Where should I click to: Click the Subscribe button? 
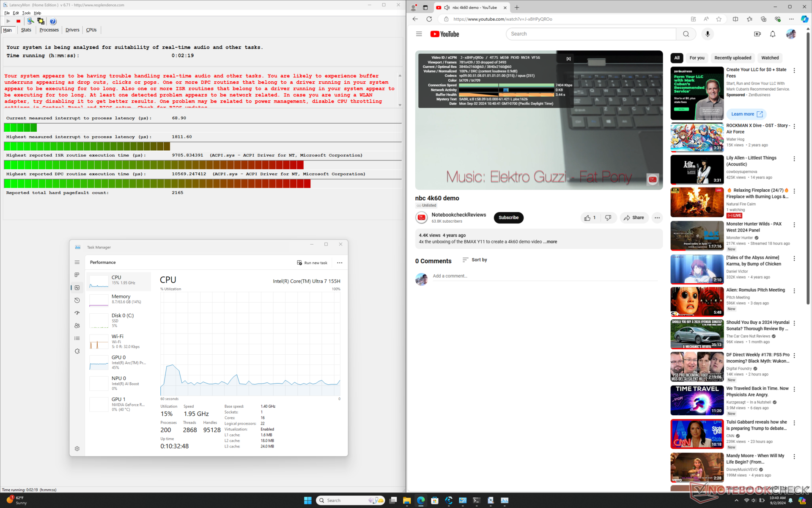(x=508, y=218)
